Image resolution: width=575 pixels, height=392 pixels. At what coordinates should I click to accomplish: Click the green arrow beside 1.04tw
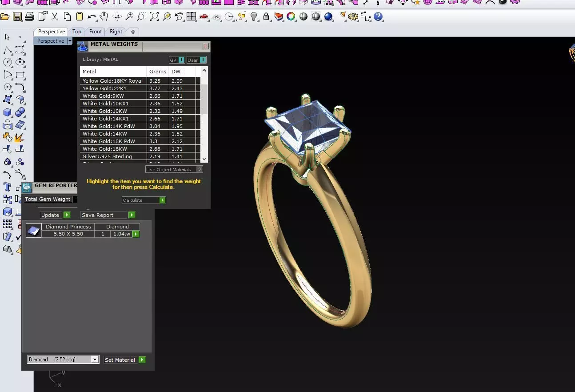(x=136, y=234)
